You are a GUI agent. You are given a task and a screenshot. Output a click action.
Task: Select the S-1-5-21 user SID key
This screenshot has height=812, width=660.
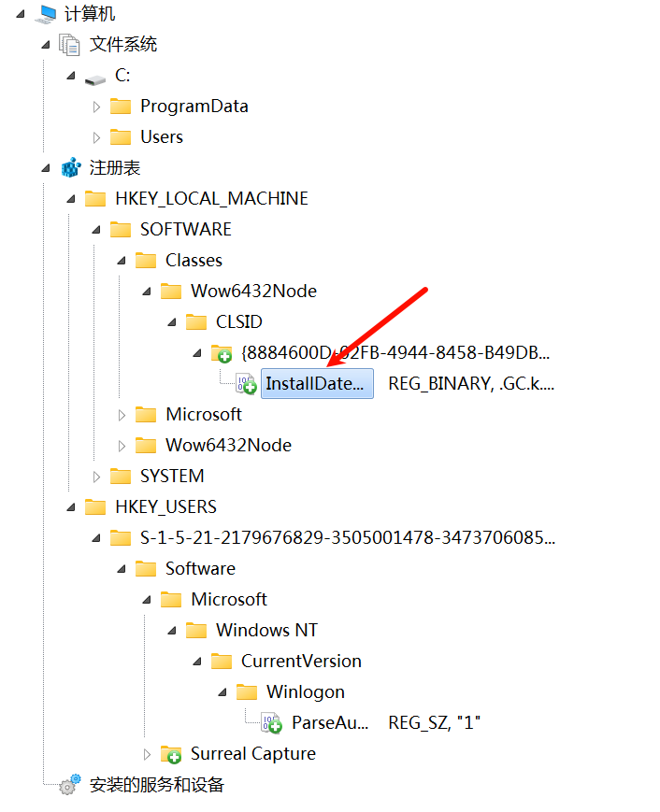point(346,537)
